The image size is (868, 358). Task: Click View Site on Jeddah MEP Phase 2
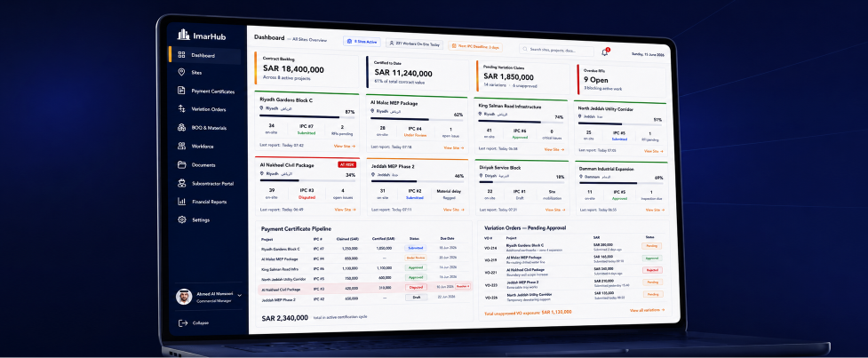tap(453, 210)
